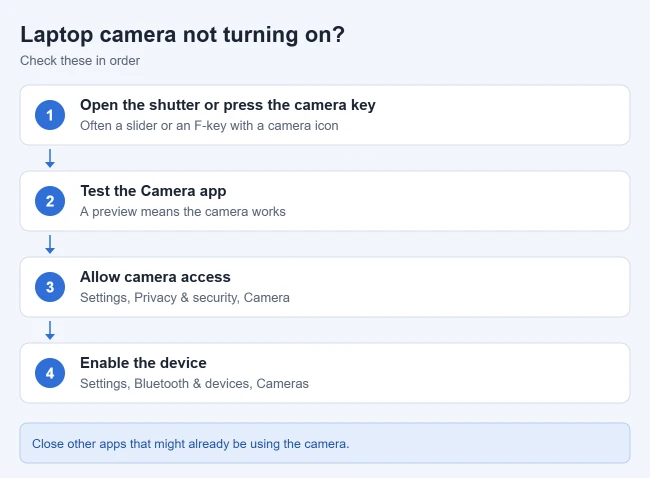Click the heading "Laptop camera not turning on?"
Image resolution: width=650 pixels, height=478 pixels.
tap(182, 34)
